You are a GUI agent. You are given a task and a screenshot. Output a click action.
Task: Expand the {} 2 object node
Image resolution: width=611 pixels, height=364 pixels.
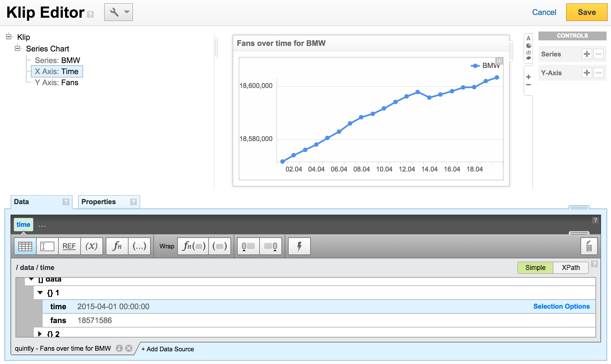click(40, 334)
